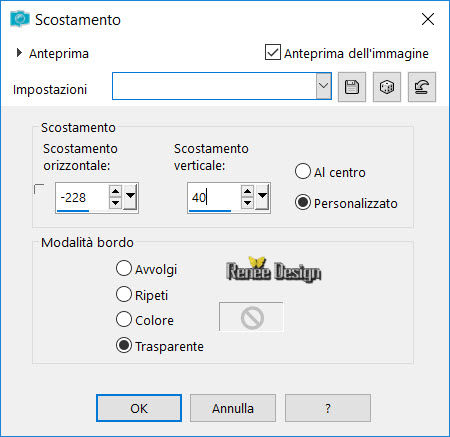Select the Al centro radio button

(303, 172)
